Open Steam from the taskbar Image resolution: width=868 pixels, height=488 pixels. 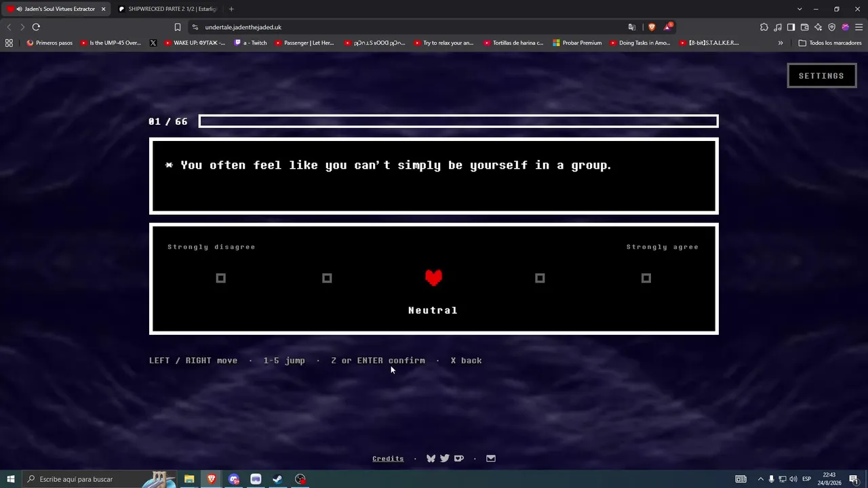(x=277, y=479)
